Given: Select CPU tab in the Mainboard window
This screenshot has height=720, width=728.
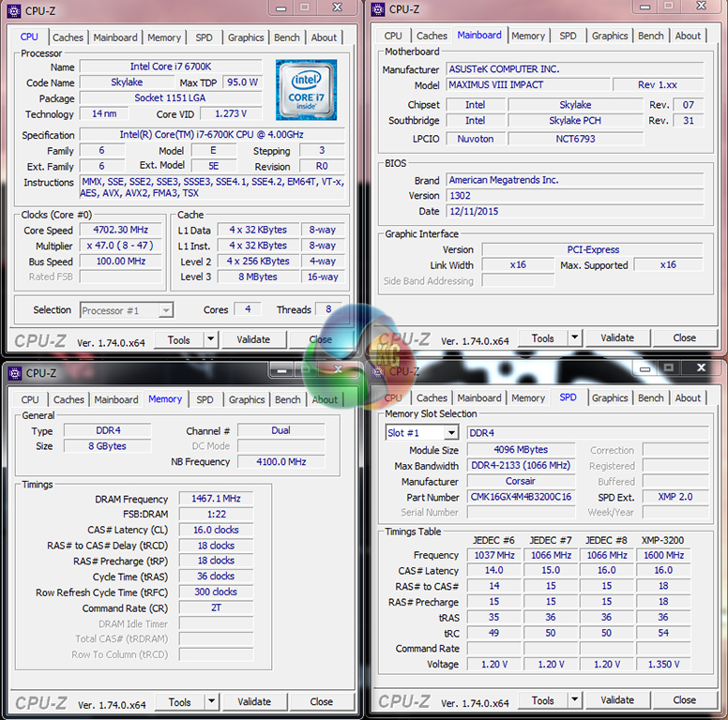Looking at the screenshot, I should 393,36.
